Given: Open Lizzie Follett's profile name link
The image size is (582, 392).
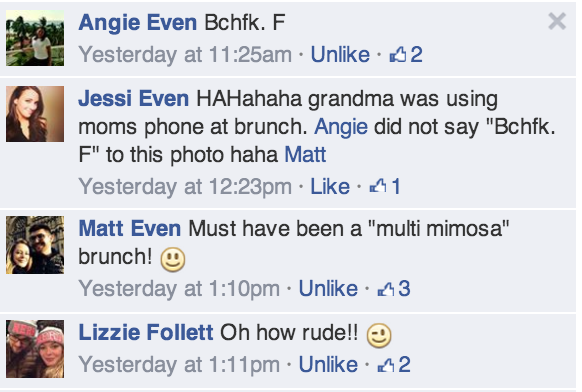Looking at the screenshot, I should pyautogui.click(x=146, y=332).
